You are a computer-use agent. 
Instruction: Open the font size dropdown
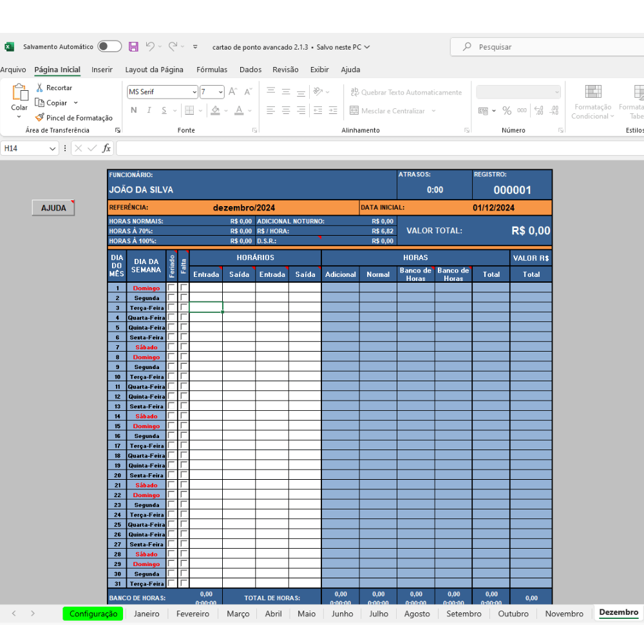click(x=220, y=92)
